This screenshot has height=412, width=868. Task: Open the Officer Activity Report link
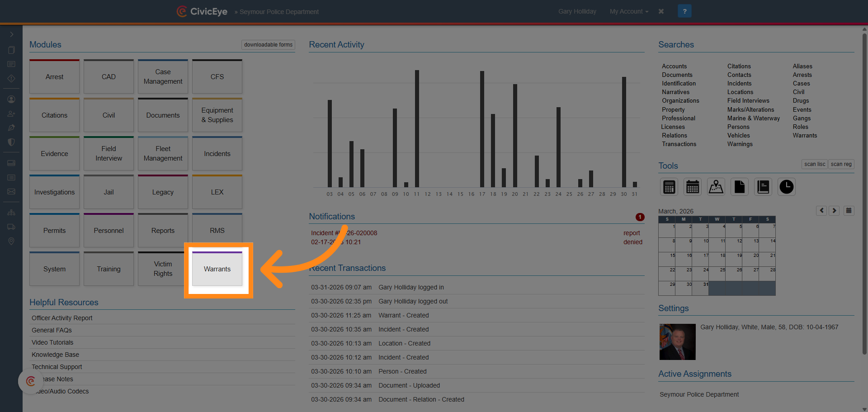[62, 318]
